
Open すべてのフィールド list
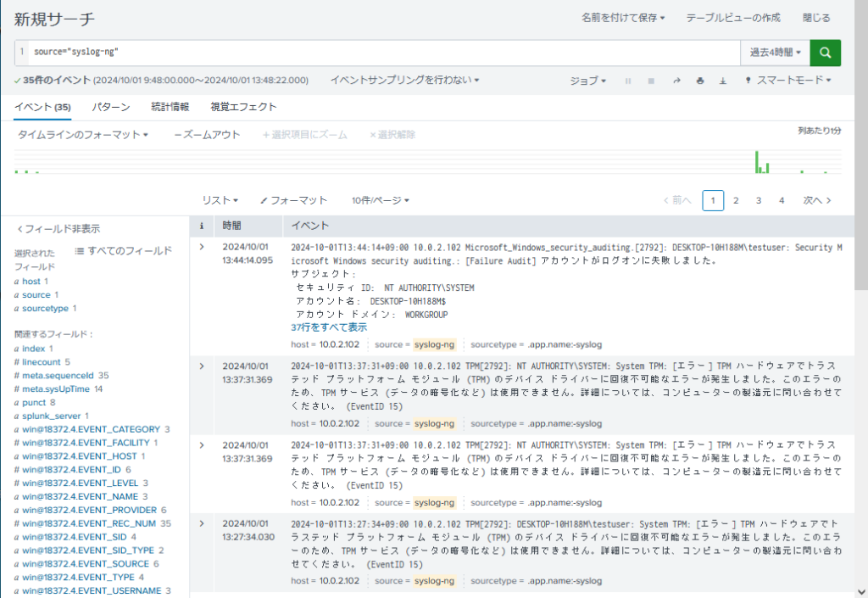pyautogui.click(x=124, y=251)
